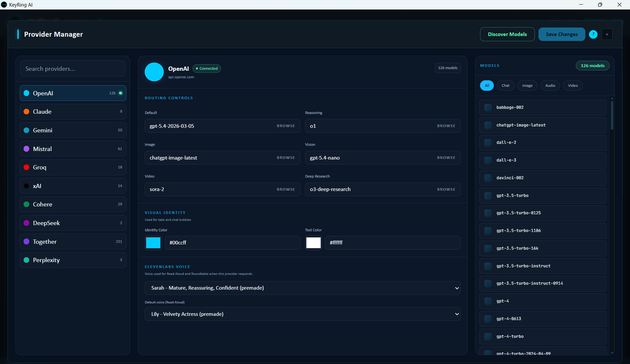Click the Discover Models button
The width and height of the screenshot is (630, 364).
(507, 34)
